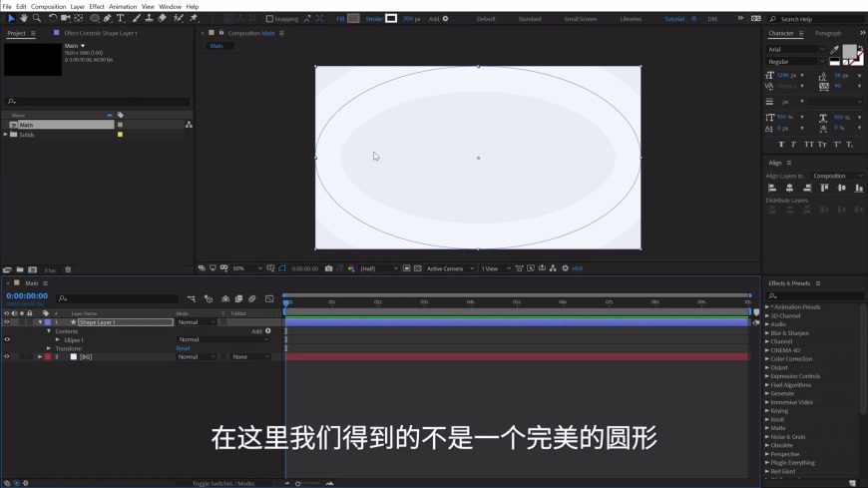Image resolution: width=868 pixels, height=488 pixels.
Task: Open the Active Camera dropdown
Action: pos(450,268)
